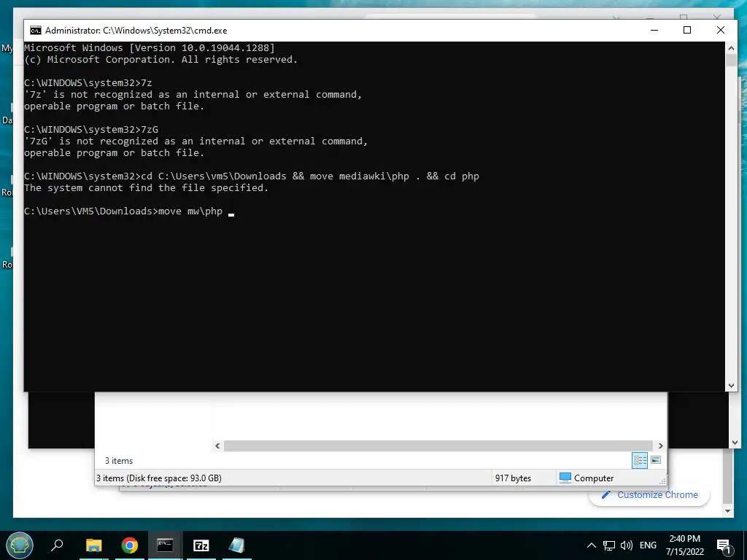Maximize the Administrator cmd.exe window
The image size is (747, 560).
(687, 30)
